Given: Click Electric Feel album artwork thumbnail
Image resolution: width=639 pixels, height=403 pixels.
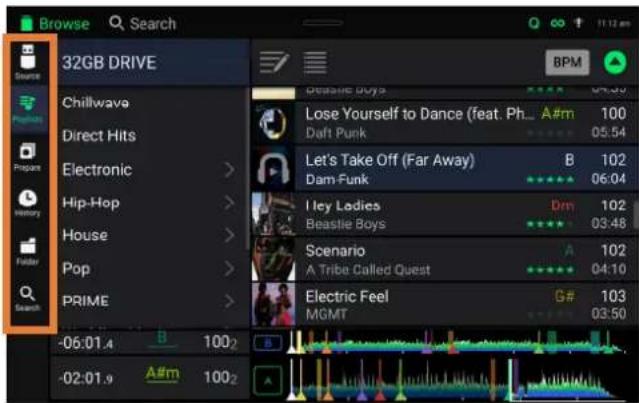Looking at the screenshot, I should (x=273, y=305).
